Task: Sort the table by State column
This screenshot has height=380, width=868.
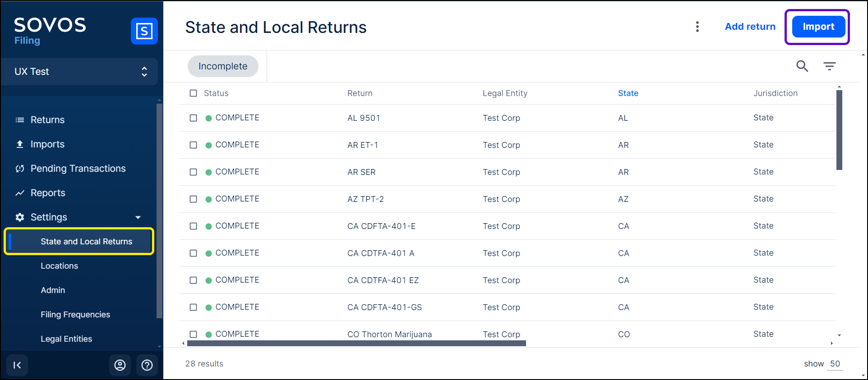Action: click(x=628, y=93)
